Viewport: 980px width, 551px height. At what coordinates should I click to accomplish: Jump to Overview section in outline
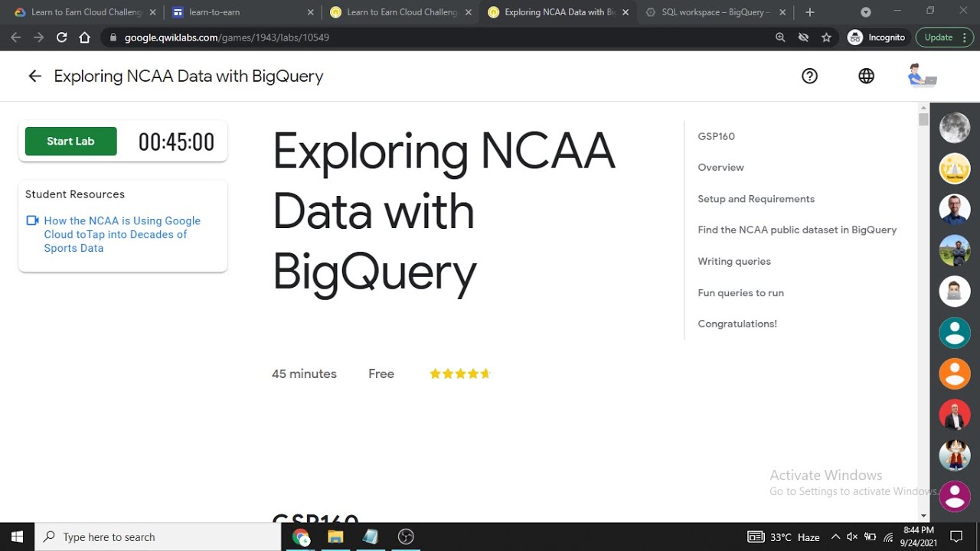[720, 167]
